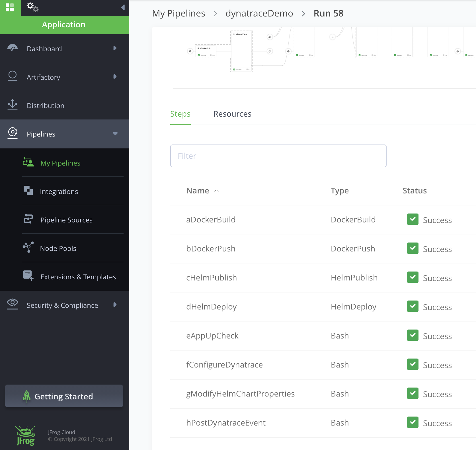Click the Pipelines gear icon
476x450 pixels.
coord(13,133)
